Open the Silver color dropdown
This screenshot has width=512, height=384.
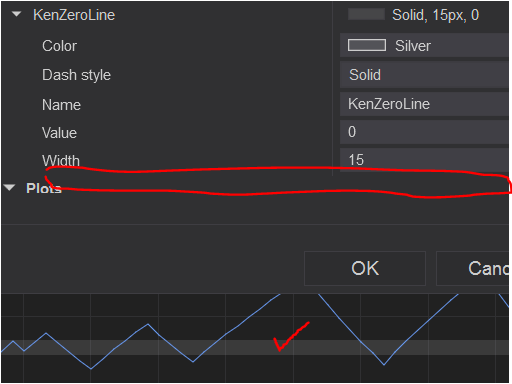(x=425, y=45)
